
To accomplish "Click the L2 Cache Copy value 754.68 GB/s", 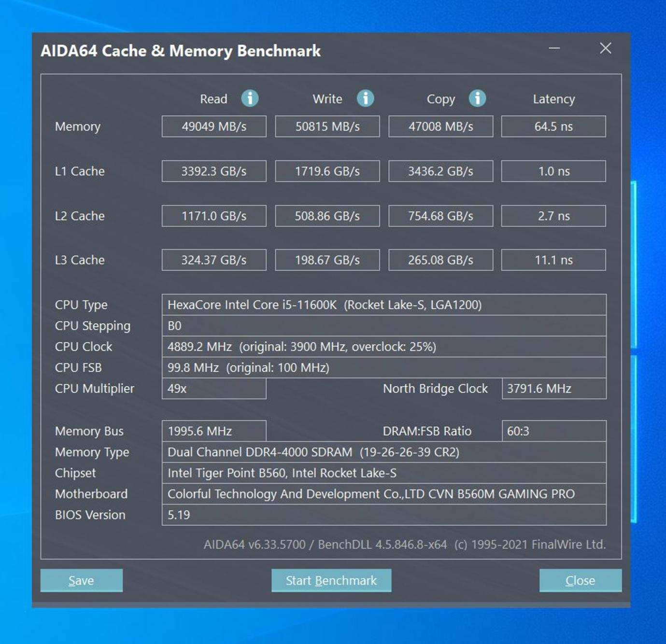I will [x=441, y=216].
